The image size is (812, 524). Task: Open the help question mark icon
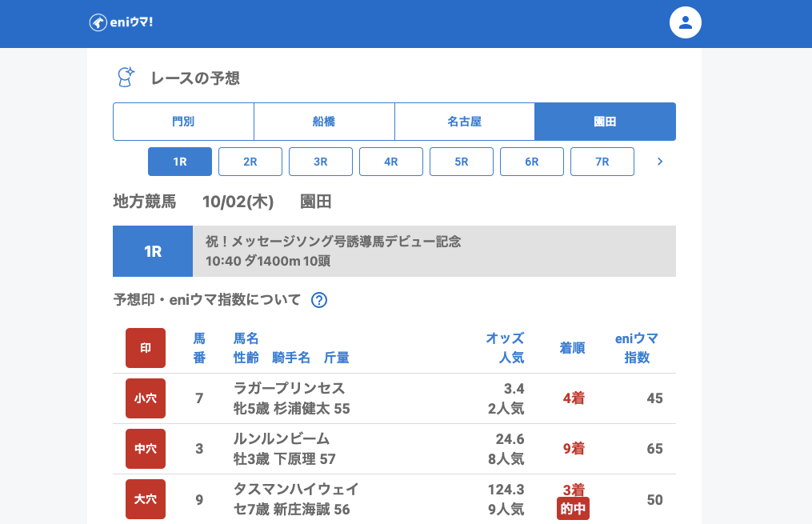[x=319, y=300]
